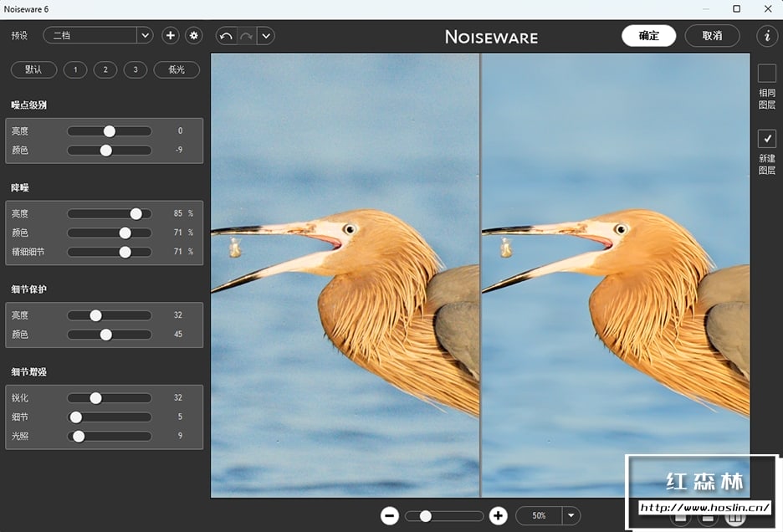
Task: Click the zoom out minus icon
Action: pyautogui.click(x=389, y=515)
